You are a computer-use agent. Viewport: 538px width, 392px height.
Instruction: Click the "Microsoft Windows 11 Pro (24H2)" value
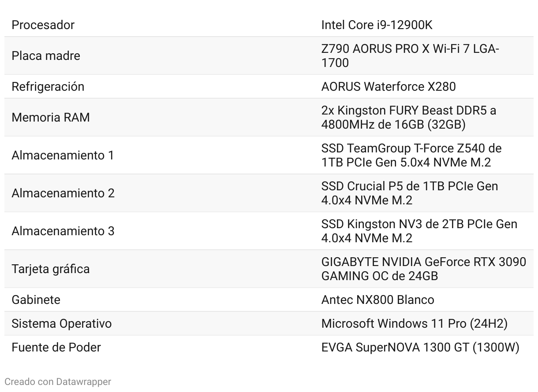(414, 324)
